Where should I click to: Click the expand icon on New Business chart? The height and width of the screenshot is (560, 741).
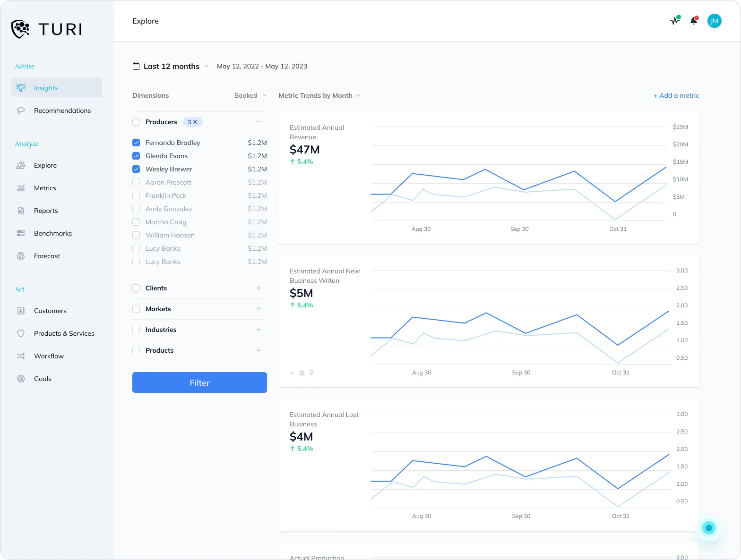[x=302, y=373]
